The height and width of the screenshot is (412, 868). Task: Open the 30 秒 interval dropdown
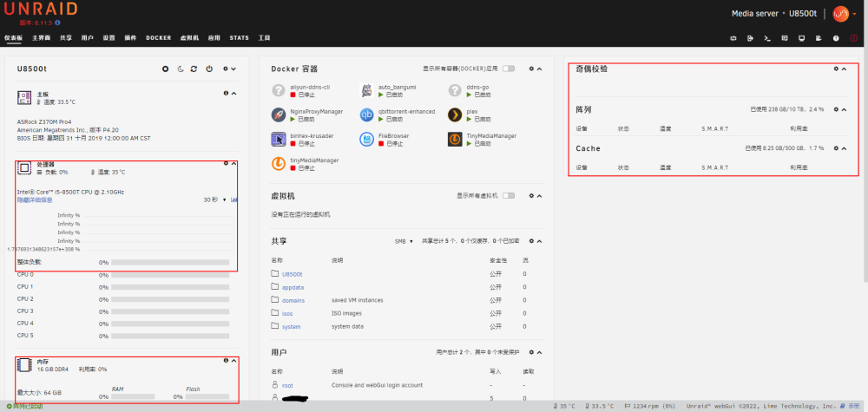[x=215, y=199]
